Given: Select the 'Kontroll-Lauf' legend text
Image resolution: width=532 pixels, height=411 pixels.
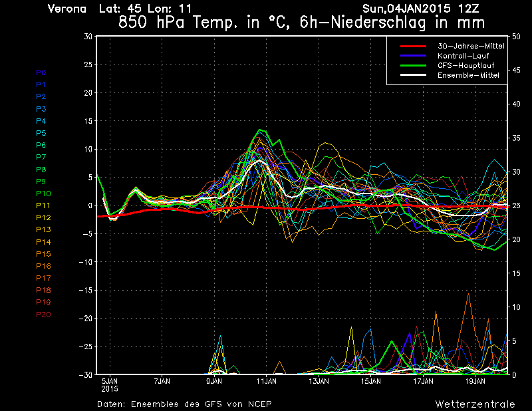Looking at the screenshot, I should click(463, 56).
